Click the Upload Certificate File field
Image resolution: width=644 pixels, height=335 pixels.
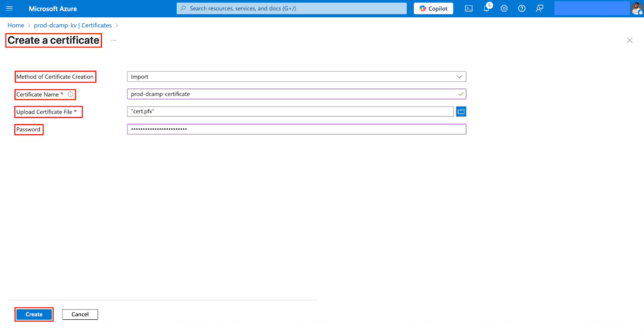pos(291,111)
